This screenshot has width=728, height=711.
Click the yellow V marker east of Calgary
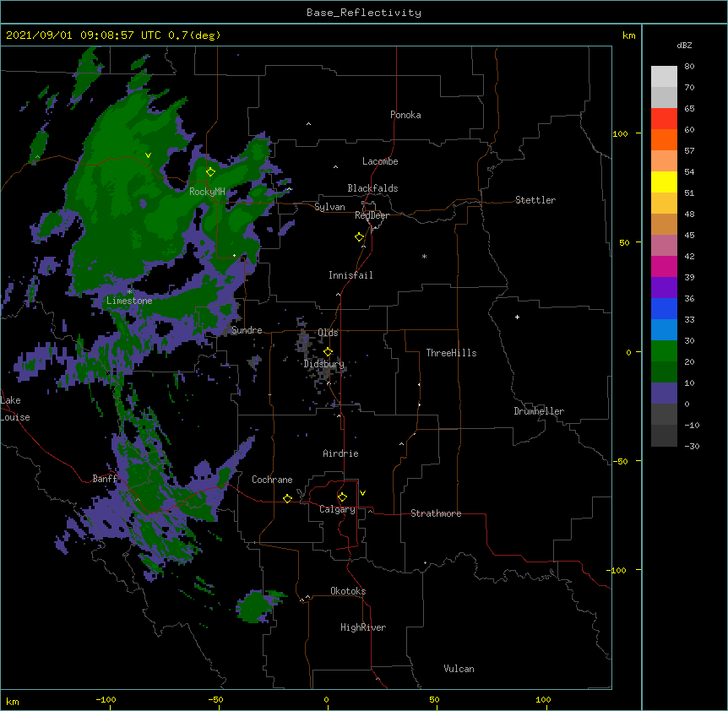point(362,493)
